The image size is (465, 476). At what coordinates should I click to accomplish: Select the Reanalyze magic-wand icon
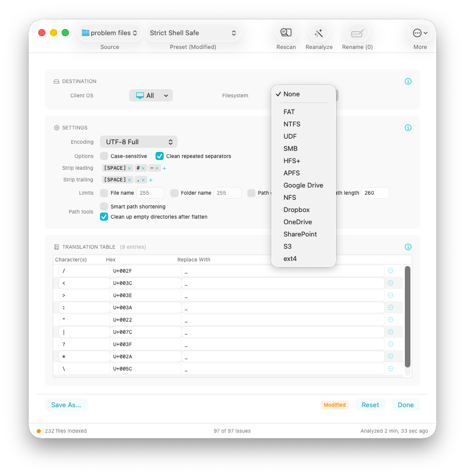(x=319, y=32)
